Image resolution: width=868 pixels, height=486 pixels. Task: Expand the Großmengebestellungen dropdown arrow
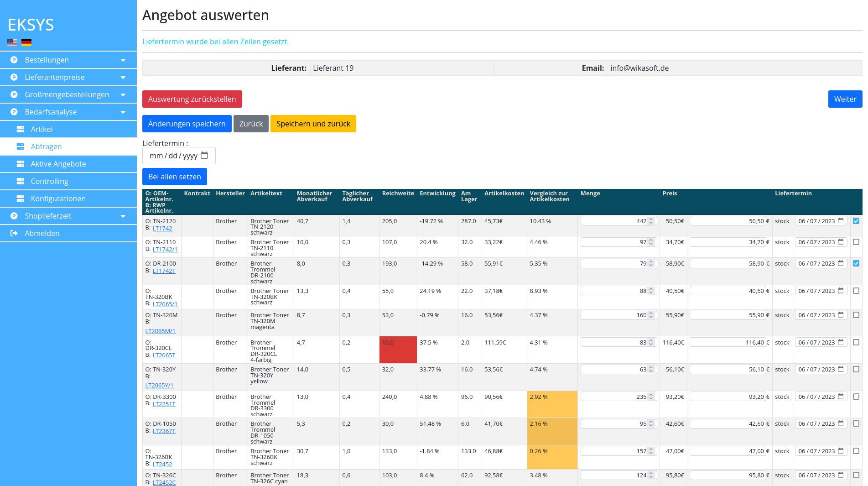(x=123, y=95)
